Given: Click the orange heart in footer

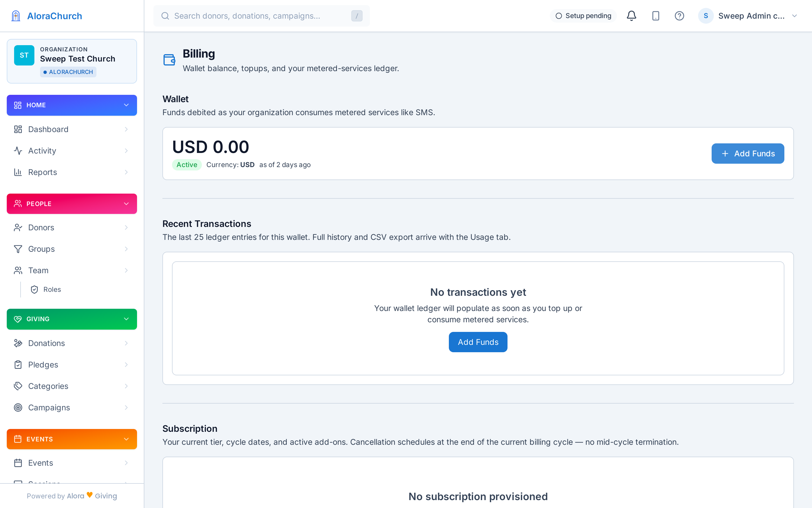Looking at the screenshot, I should click(90, 495).
